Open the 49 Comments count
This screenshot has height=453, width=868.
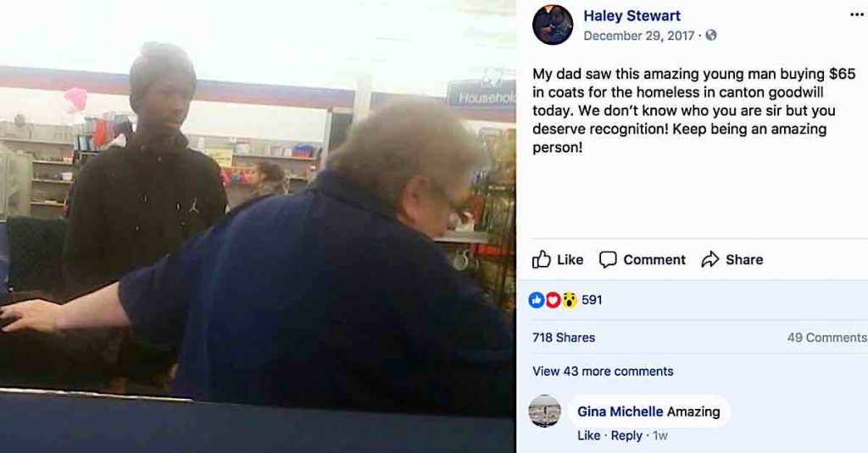[x=827, y=337]
